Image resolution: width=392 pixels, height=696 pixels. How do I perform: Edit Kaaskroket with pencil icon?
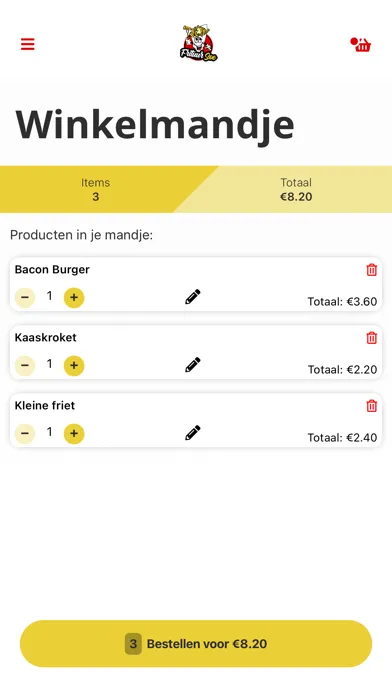[193, 364]
